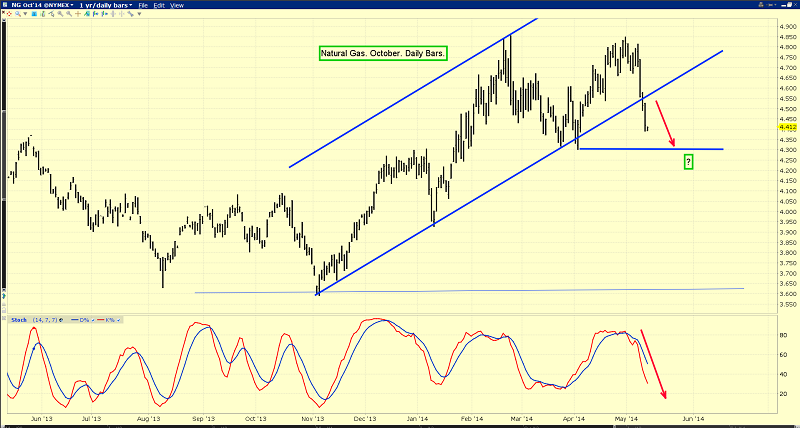Click the blue square icon in chart toolbar
Viewport: 800px width, 428px height.
pos(33,14)
